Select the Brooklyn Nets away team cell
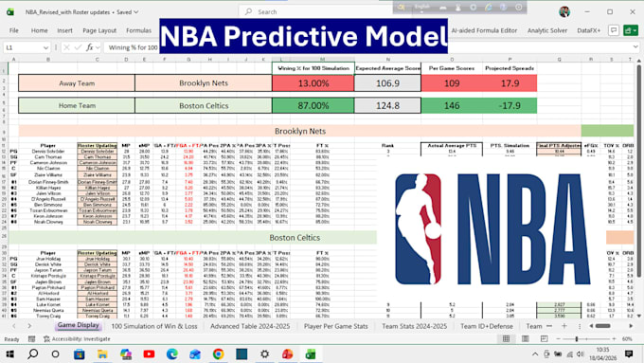 (204, 83)
